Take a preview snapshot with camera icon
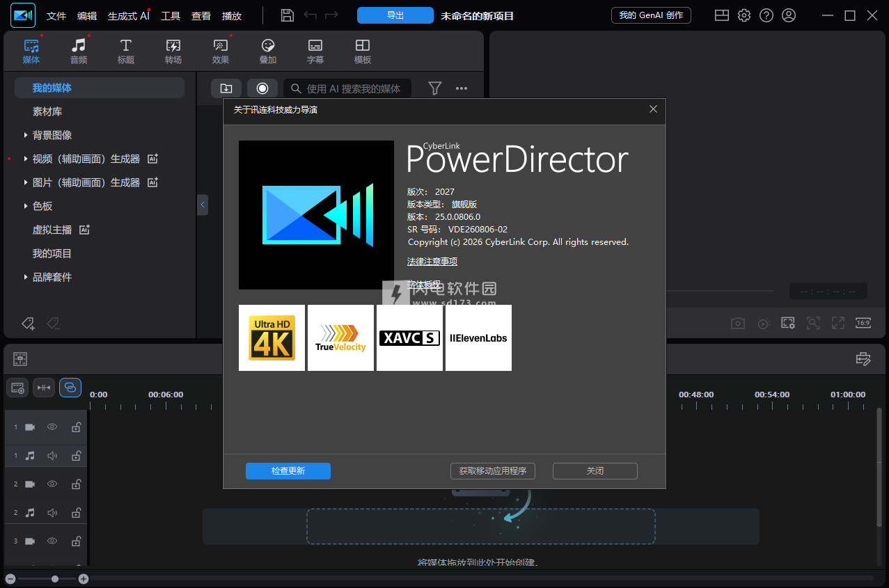The height and width of the screenshot is (588, 889). pos(738,323)
